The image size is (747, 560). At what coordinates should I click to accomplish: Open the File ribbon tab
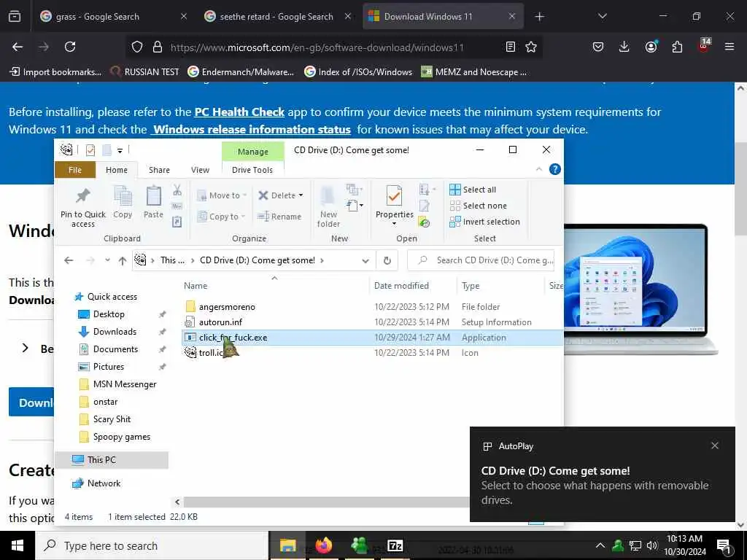75,170
